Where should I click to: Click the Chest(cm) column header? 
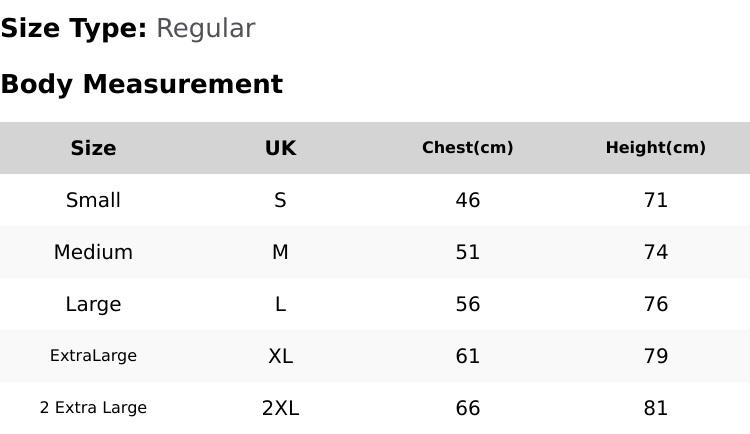coord(468,147)
